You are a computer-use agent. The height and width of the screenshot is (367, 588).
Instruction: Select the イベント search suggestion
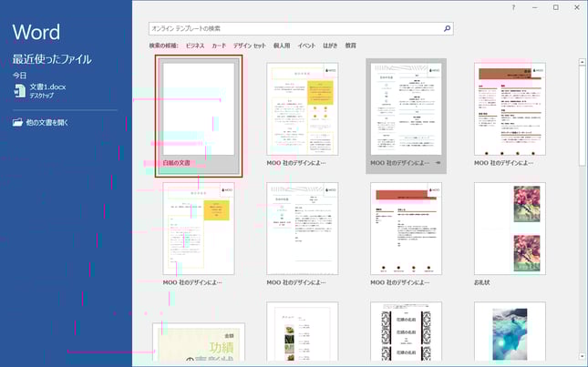pyautogui.click(x=306, y=46)
